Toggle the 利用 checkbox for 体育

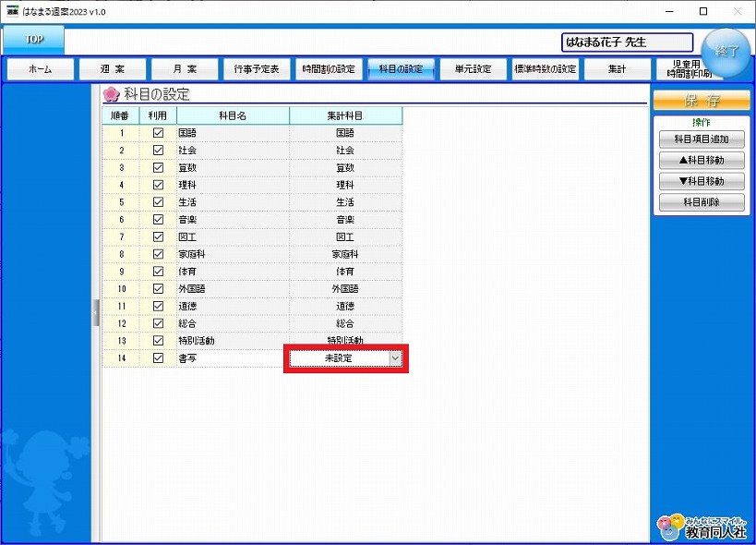tap(158, 271)
